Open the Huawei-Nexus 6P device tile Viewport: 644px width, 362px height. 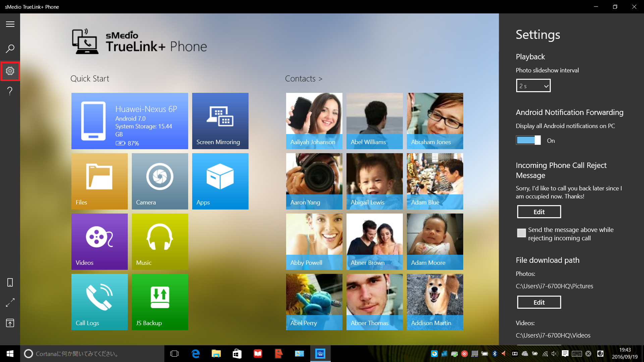point(129,121)
